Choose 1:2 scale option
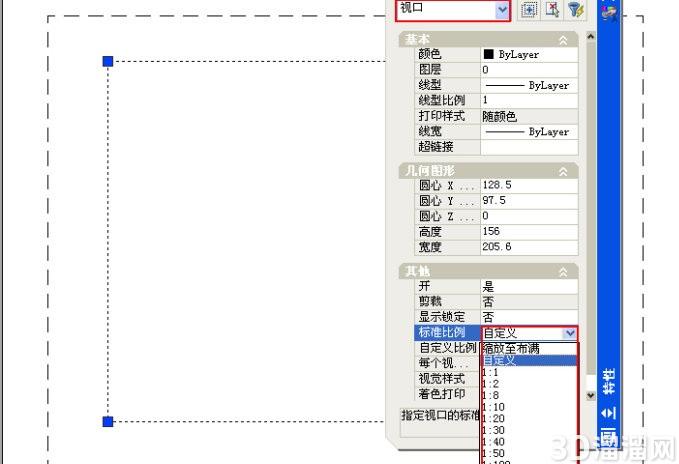 coord(530,384)
